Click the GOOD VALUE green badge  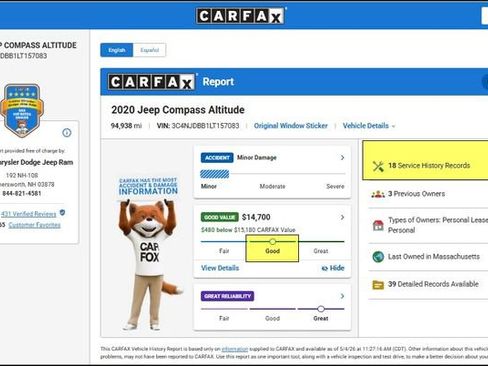[220, 217]
